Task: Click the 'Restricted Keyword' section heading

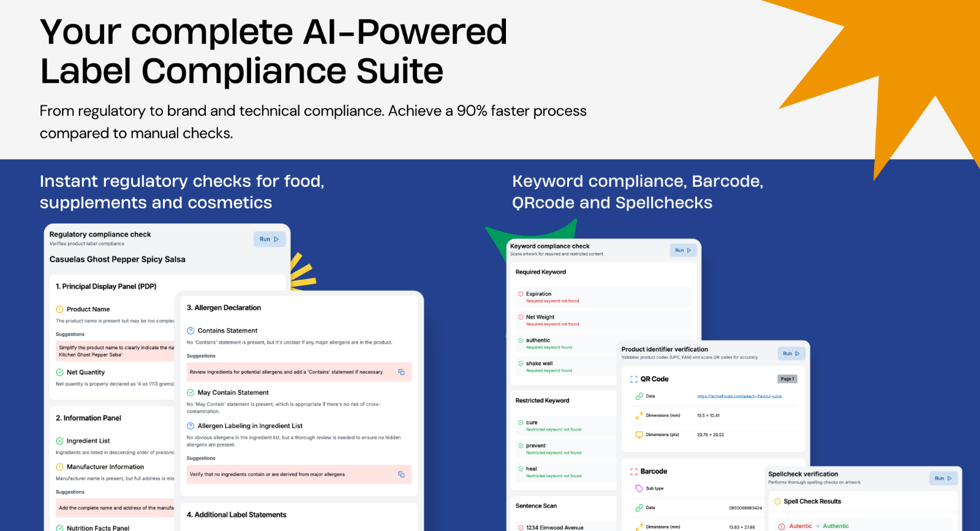Action: tap(542, 401)
